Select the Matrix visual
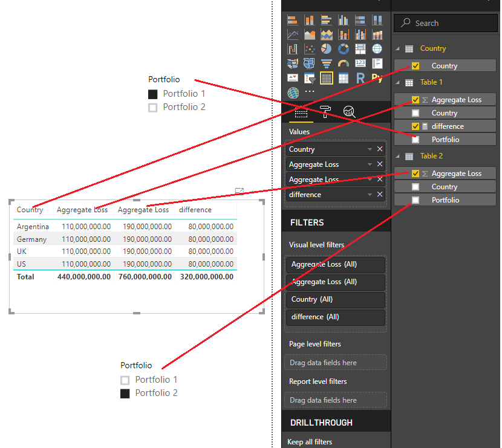The width and height of the screenshot is (502, 448). tap(343, 78)
